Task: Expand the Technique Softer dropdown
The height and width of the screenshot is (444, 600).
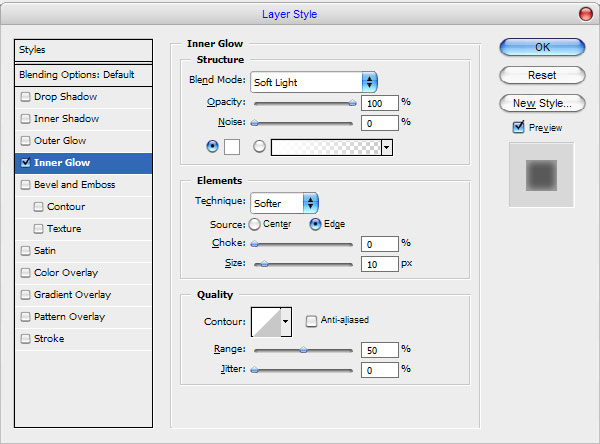Action: pos(284,203)
